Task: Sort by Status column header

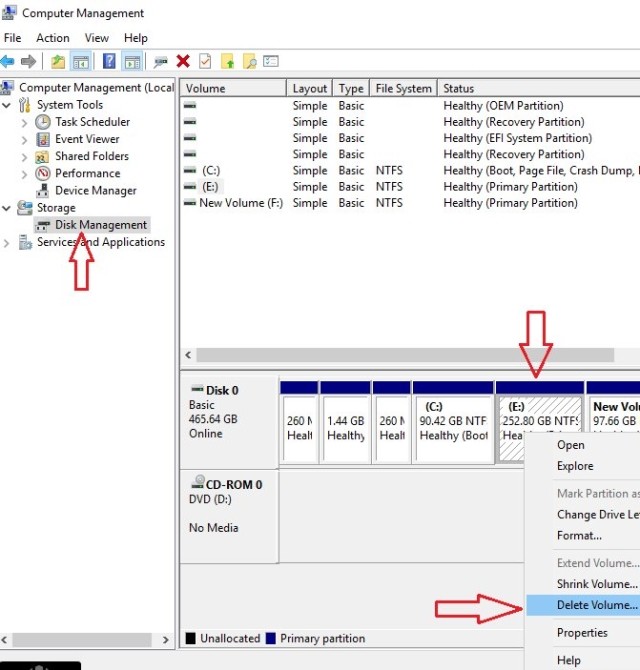Action: click(x=539, y=88)
